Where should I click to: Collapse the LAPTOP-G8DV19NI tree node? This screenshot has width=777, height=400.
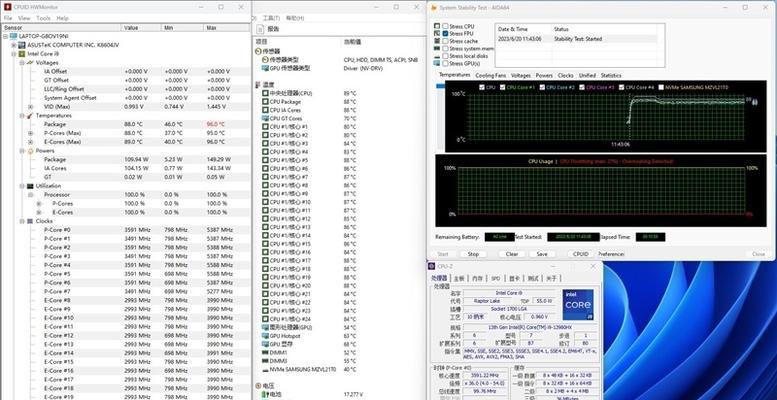click(5, 36)
